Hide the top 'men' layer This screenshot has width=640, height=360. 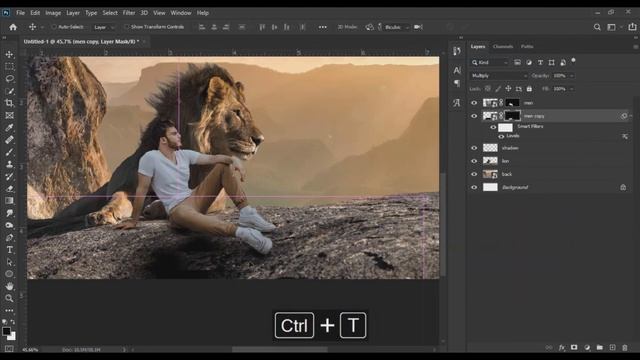(474, 103)
